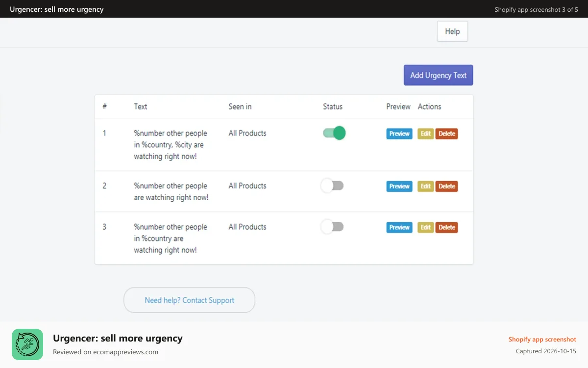Click All Products in row 1
This screenshot has height=368, width=588.
click(x=247, y=133)
